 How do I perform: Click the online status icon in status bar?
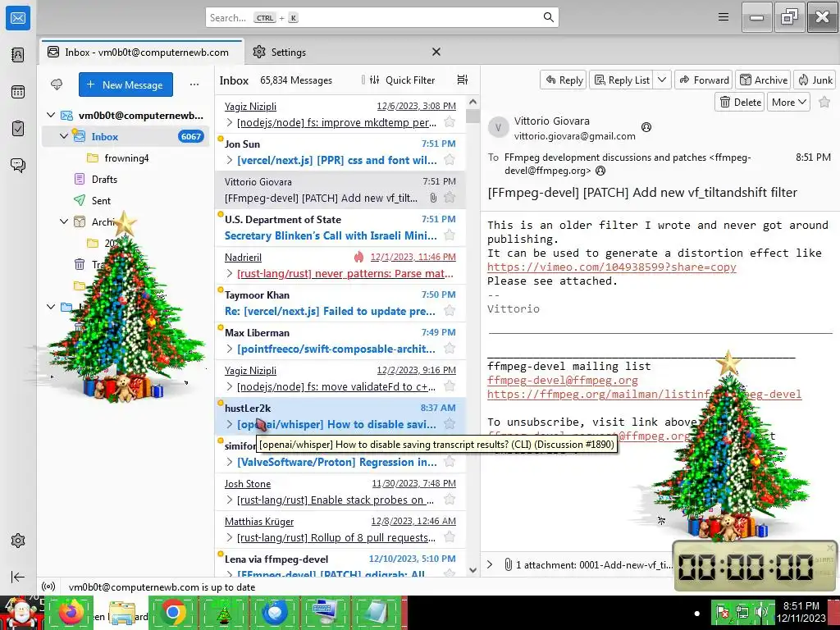click(48, 587)
